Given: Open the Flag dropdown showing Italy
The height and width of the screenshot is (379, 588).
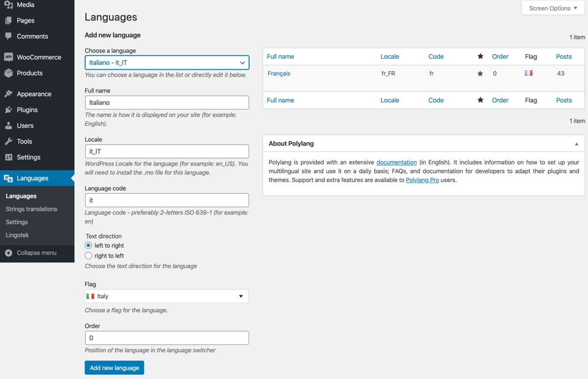Looking at the screenshot, I should 167,296.
